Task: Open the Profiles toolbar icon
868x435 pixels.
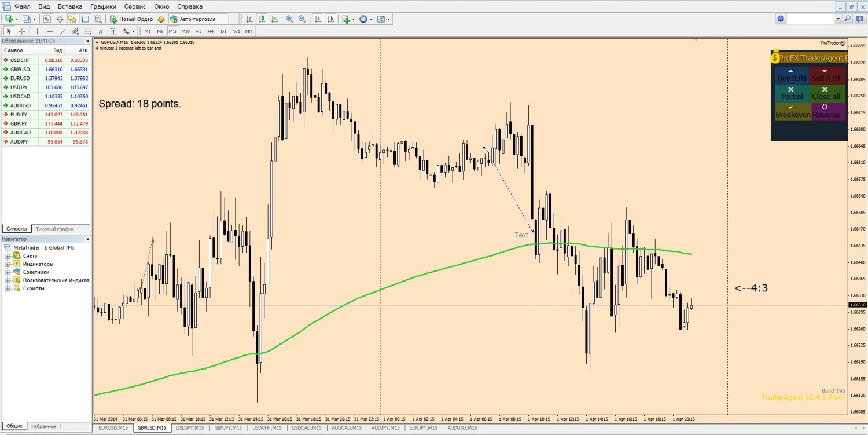Action: (x=26, y=19)
